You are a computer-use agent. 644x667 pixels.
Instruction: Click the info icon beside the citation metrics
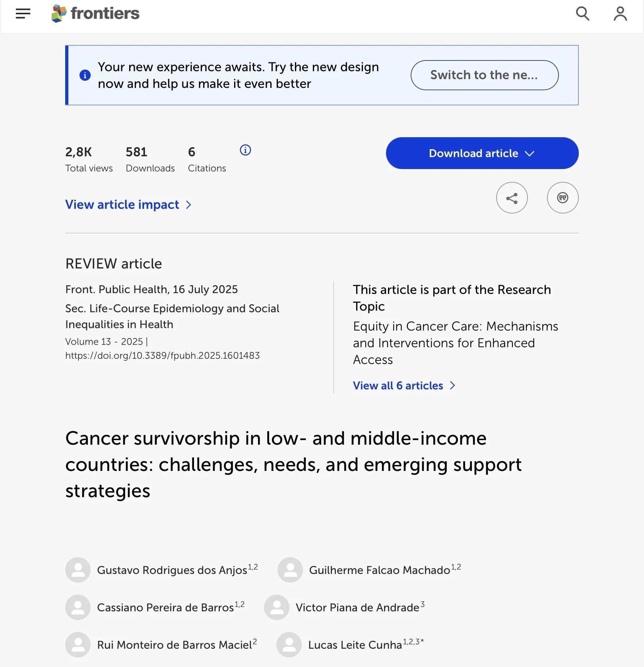click(x=245, y=150)
